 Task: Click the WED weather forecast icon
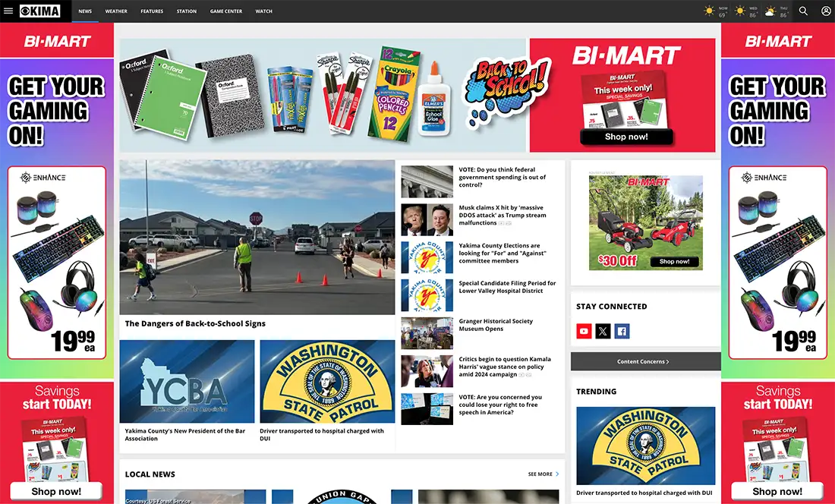click(x=739, y=11)
